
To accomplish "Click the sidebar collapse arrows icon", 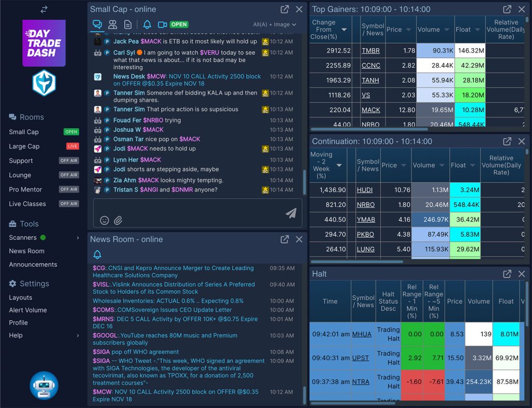I will (44, 9).
